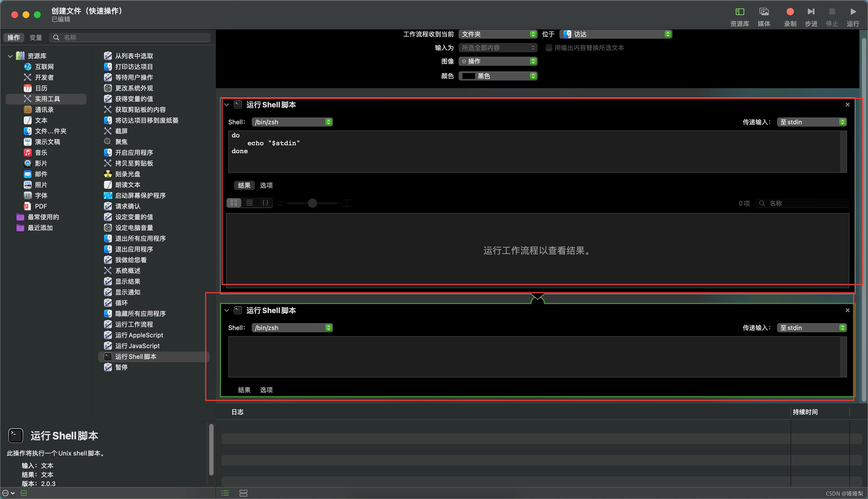Select 运行 AppleScript action in list
Screen dimensions: 868x499
tap(139, 335)
